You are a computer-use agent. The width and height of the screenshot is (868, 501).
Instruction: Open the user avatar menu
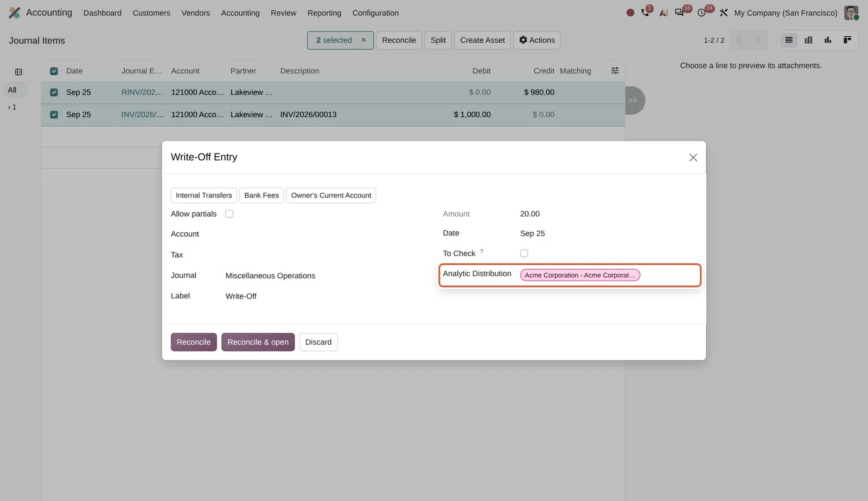coord(851,12)
